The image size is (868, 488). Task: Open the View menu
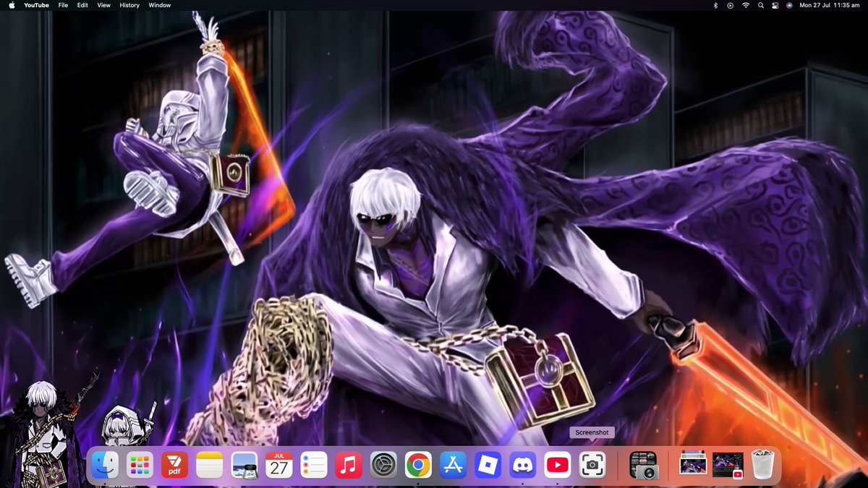104,5
